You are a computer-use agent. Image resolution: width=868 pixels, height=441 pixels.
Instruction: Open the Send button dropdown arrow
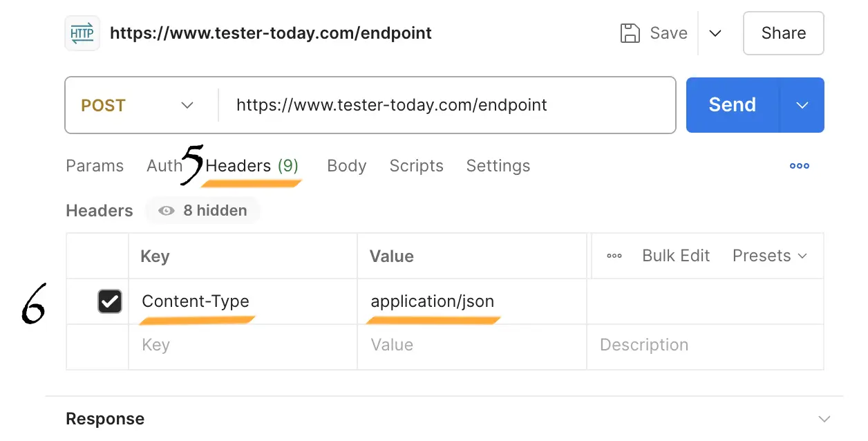click(x=802, y=105)
